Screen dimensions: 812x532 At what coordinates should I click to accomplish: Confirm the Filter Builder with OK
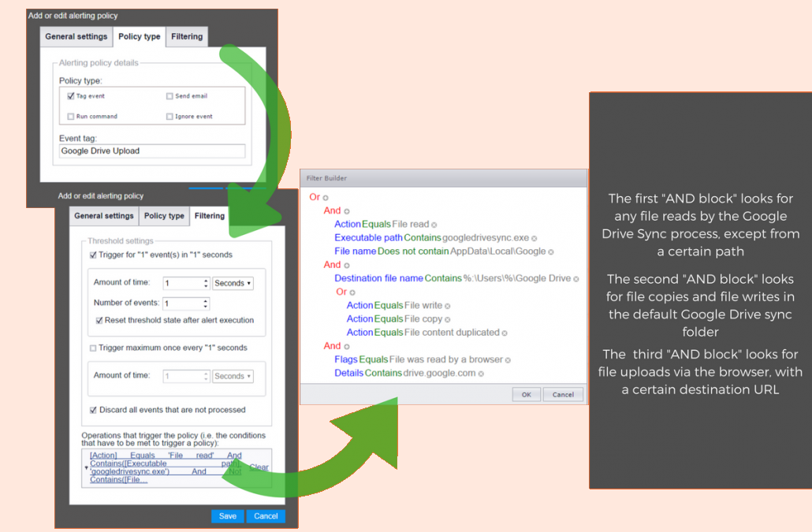(526, 395)
